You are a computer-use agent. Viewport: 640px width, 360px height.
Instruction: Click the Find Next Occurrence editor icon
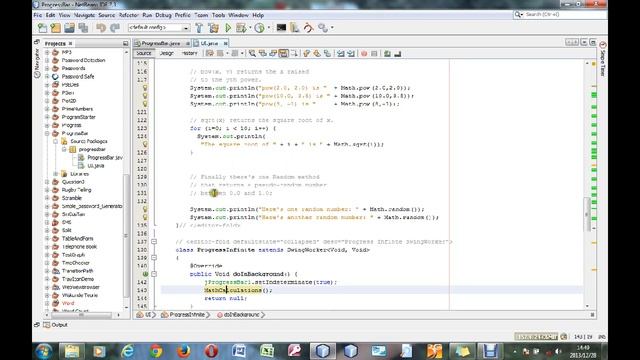pos(273,53)
